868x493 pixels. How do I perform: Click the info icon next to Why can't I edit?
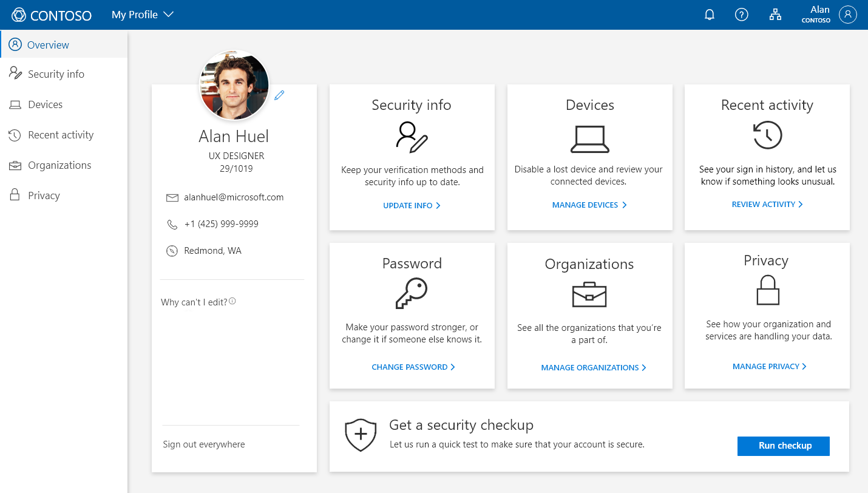(x=232, y=301)
